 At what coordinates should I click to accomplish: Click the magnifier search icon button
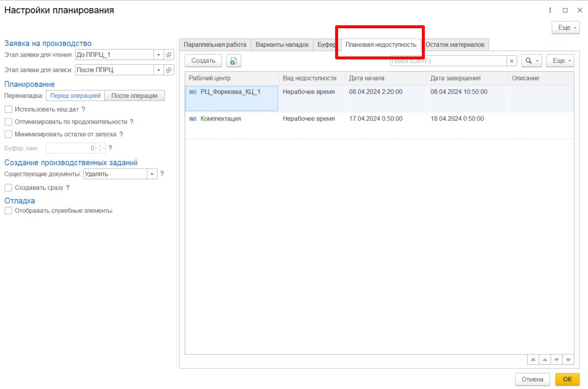pyautogui.click(x=531, y=61)
